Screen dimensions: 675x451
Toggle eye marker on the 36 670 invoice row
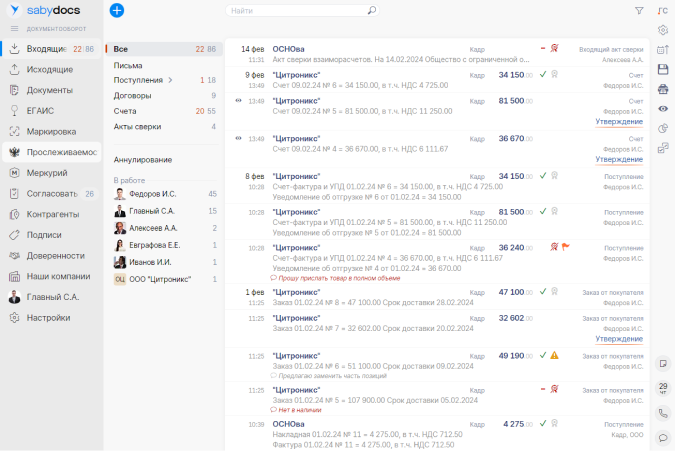click(238, 138)
